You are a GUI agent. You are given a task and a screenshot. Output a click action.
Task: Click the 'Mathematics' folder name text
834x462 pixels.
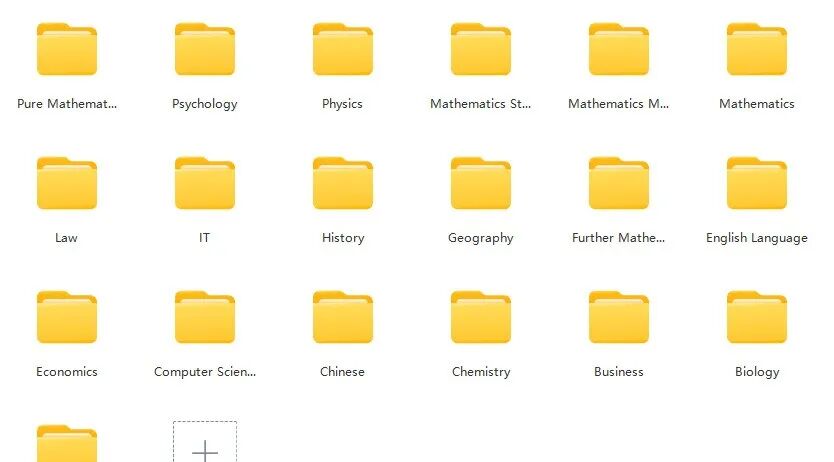(757, 104)
